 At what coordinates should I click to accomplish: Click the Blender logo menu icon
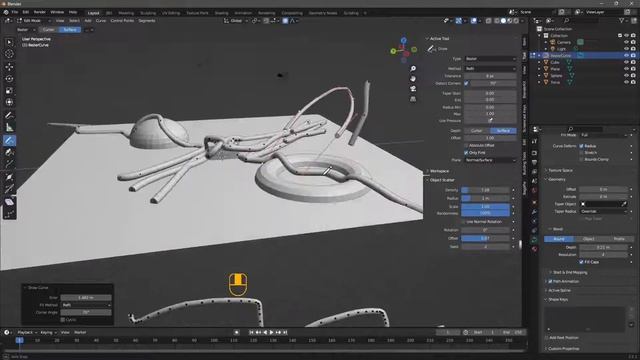click(x=6, y=12)
